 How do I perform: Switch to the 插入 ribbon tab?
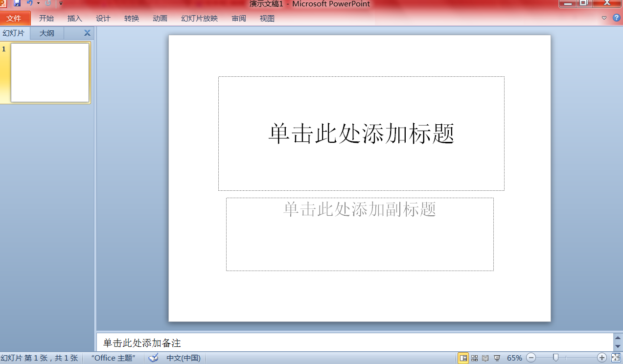[75, 19]
